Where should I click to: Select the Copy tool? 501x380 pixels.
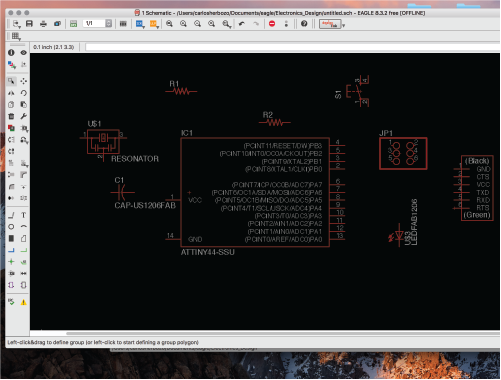[11, 105]
